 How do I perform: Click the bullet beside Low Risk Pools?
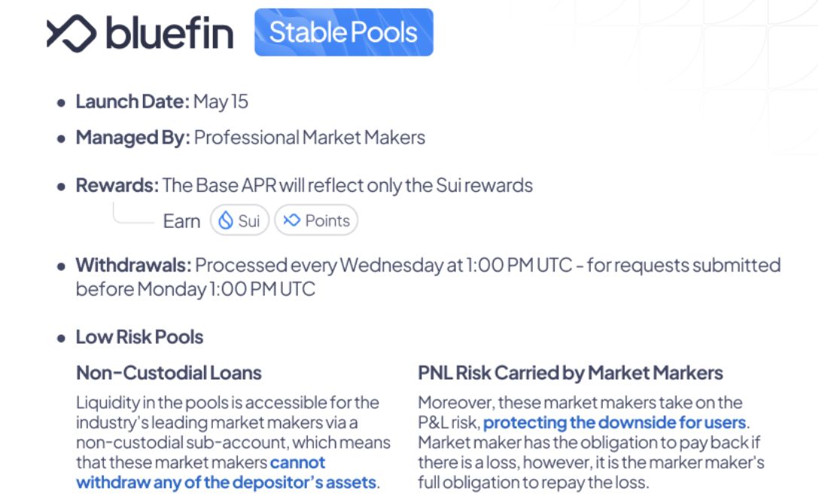click(62, 338)
